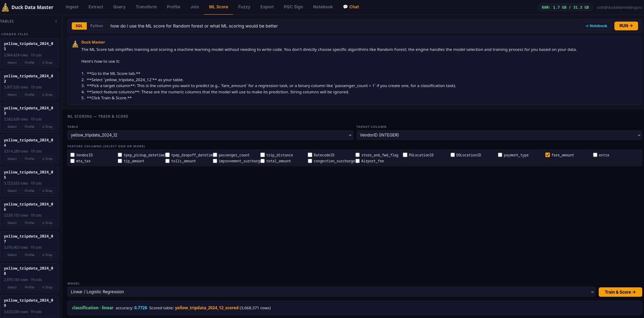Check the mta_tax checkbox

pos(72,161)
